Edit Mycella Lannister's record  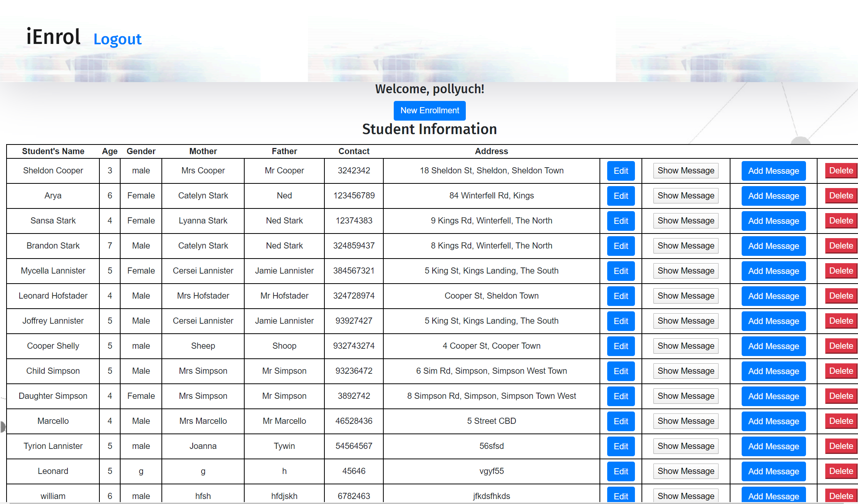click(x=621, y=271)
